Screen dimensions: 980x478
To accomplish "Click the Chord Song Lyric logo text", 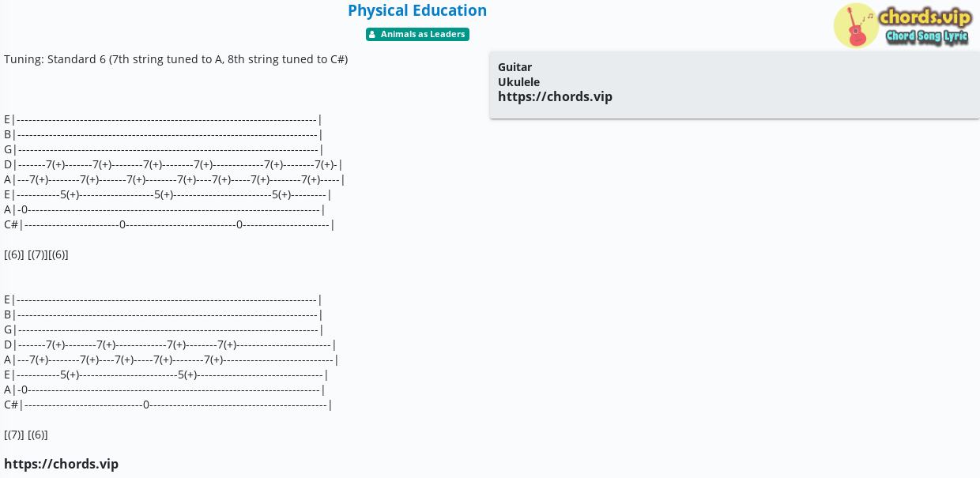I will pos(926,36).
